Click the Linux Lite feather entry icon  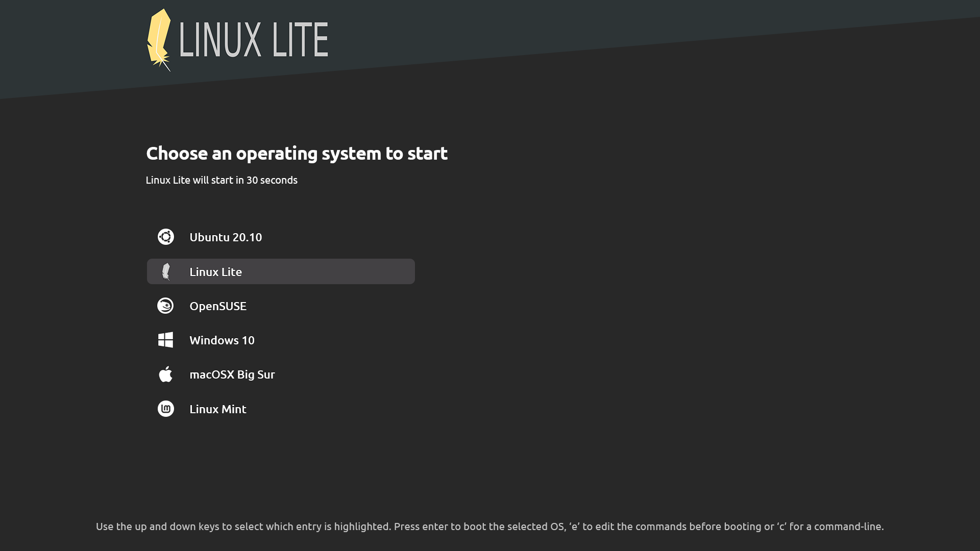point(165,271)
